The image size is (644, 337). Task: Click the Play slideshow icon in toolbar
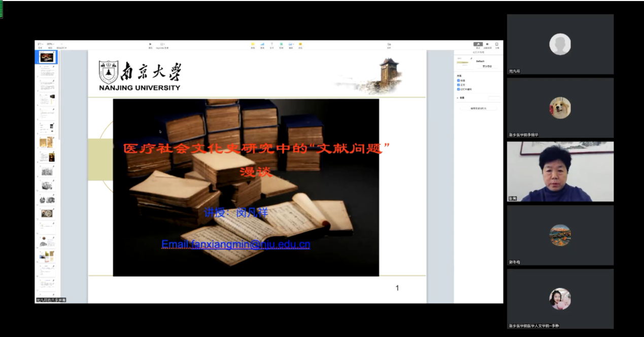point(150,45)
